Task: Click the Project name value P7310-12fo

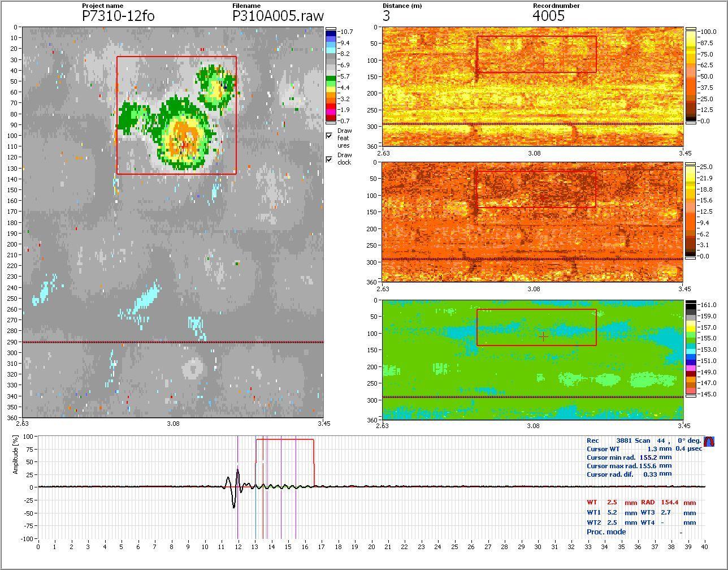Action: point(118,16)
